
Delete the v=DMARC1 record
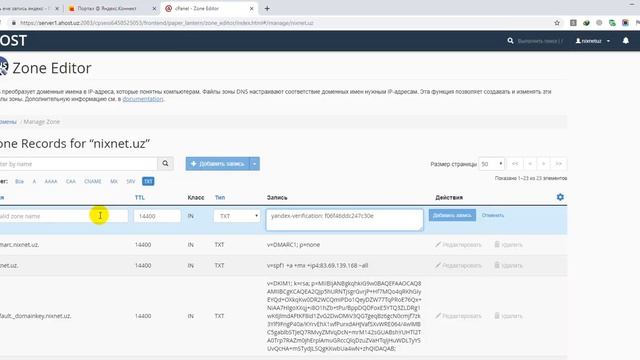pyautogui.click(x=508, y=244)
